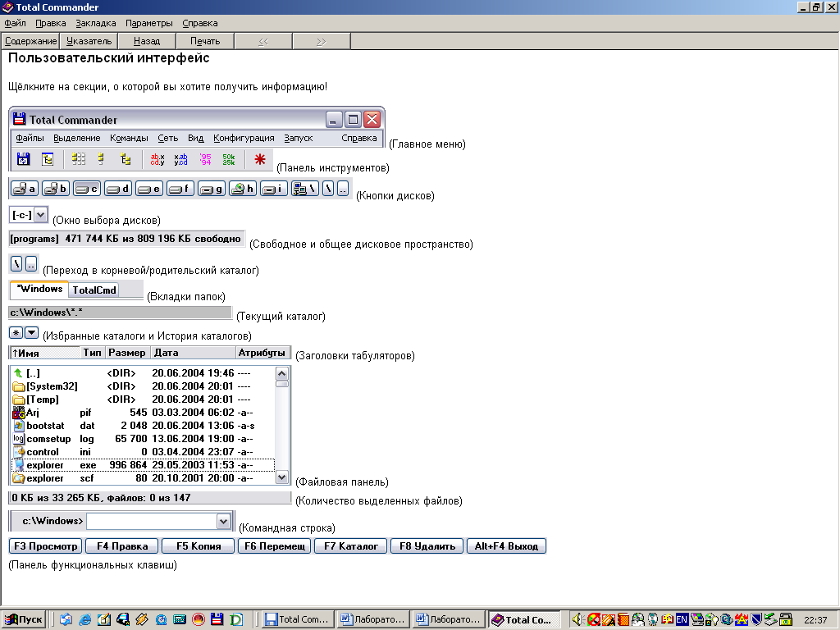
Task: Click the F7 Каталог function key button
Action: click(x=351, y=546)
